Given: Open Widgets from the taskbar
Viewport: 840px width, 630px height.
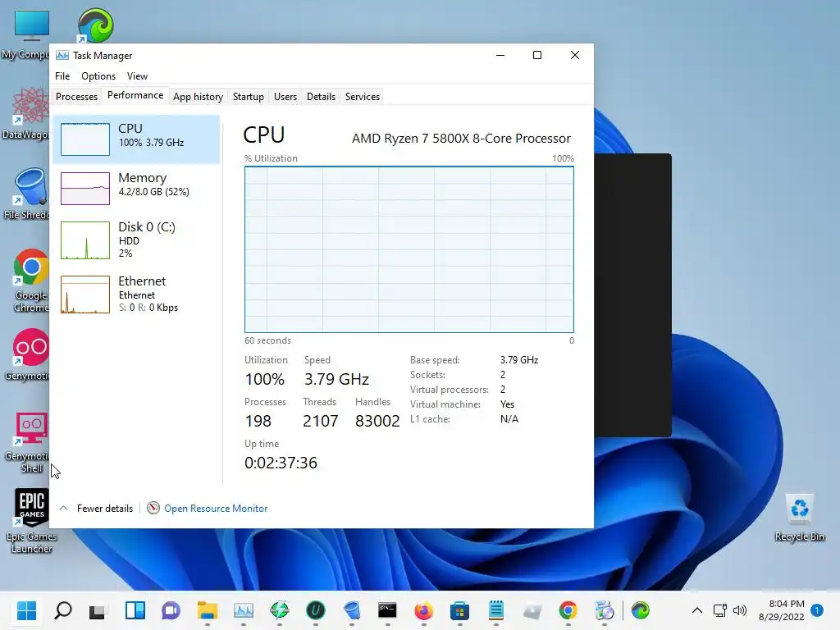Looking at the screenshot, I should (135, 610).
